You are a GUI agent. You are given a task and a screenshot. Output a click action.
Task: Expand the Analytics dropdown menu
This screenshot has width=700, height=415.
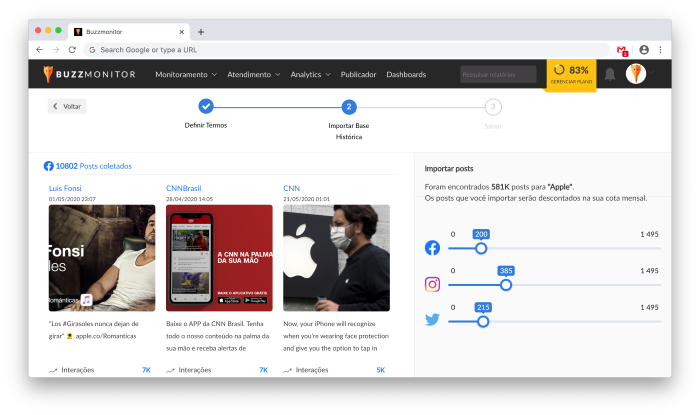311,74
